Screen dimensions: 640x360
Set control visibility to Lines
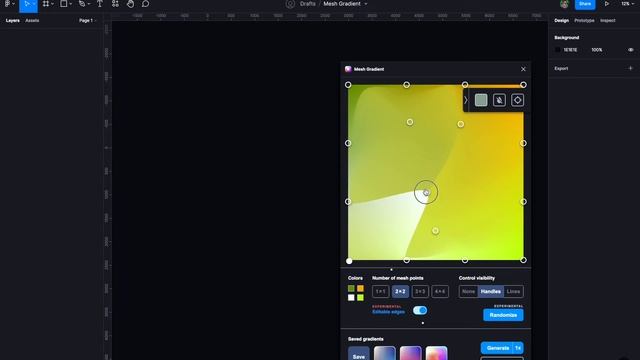[513, 291]
